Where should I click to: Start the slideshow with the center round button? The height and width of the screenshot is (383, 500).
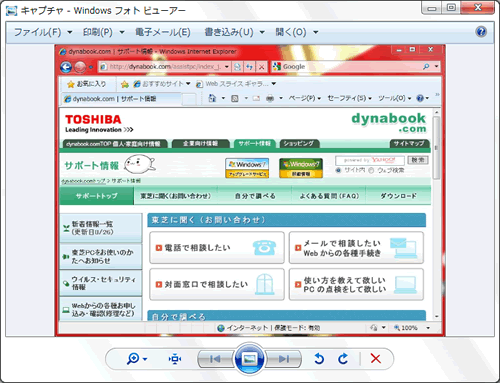[x=250, y=359]
